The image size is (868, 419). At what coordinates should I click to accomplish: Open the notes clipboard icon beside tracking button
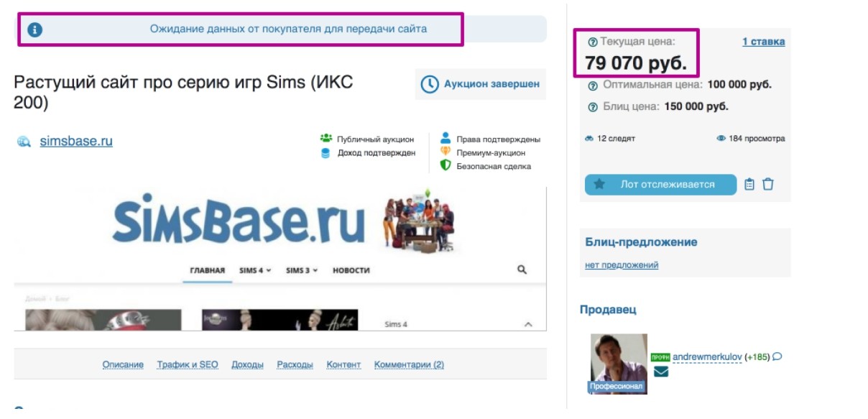[749, 185]
